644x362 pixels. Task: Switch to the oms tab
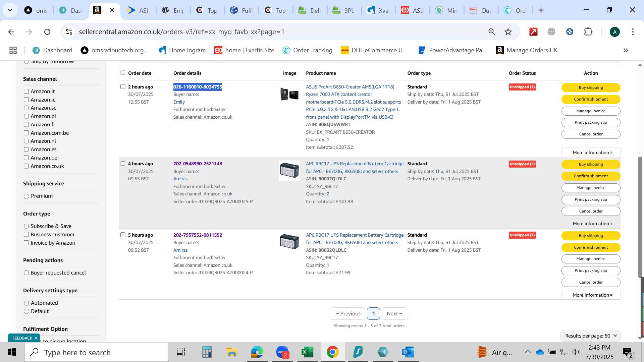point(36,10)
